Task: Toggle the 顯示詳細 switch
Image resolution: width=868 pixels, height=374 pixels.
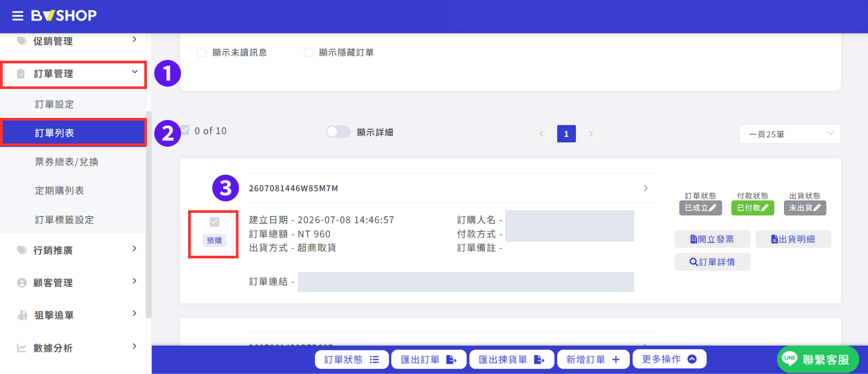Action: pyautogui.click(x=338, y=132)
